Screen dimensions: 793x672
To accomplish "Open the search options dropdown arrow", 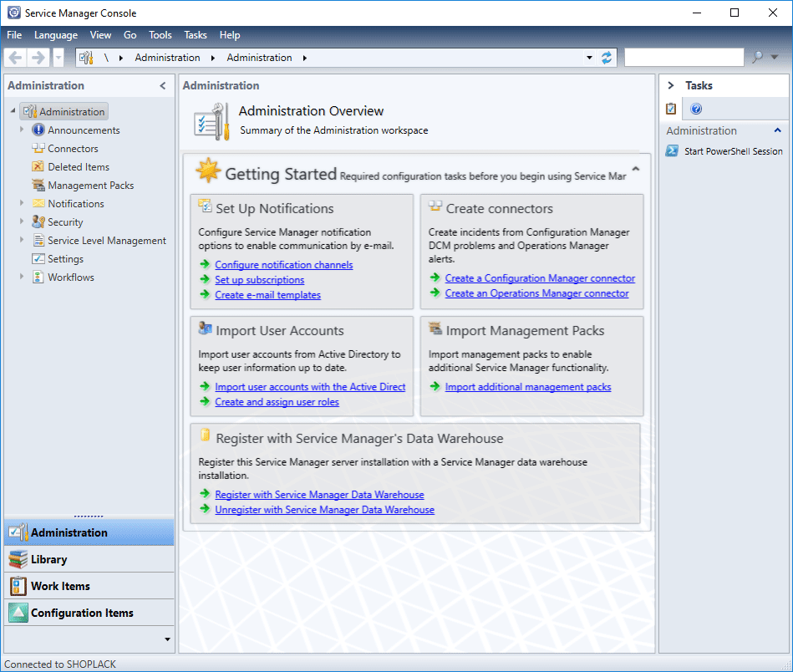I will (775, 58).
